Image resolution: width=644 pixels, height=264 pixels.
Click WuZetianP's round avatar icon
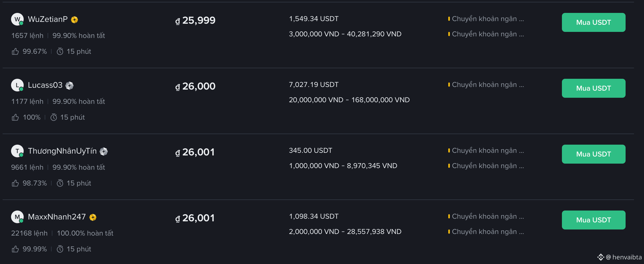click(x=17, y=19)
